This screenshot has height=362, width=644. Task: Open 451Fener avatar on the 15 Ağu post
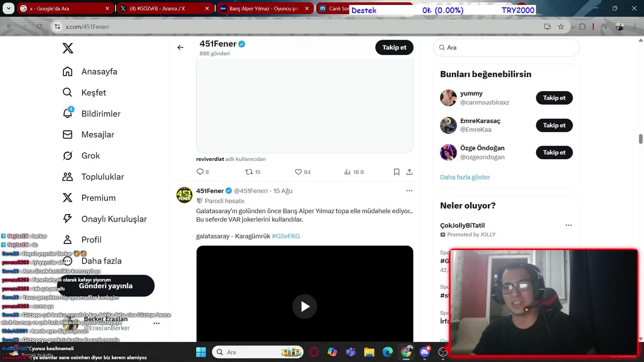(184, 195)
